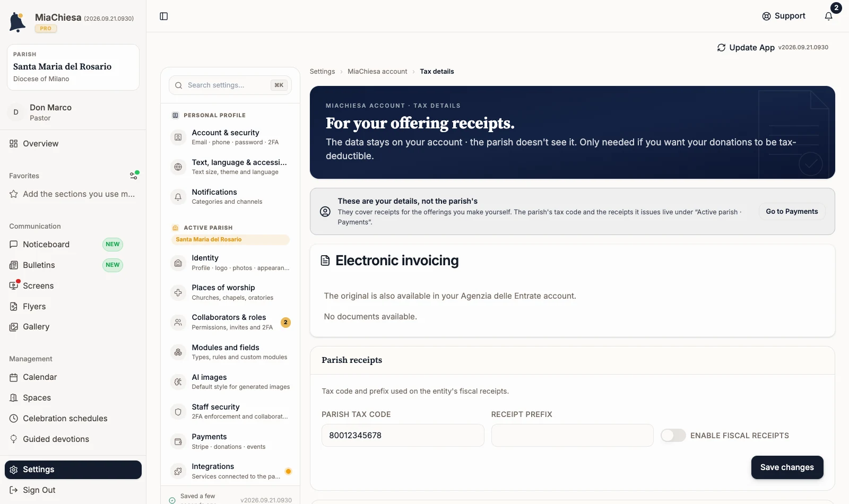Click the AI images sparkle icon
Image resolution: width=849 pixels, height=504 pixels.
pyautogui.click(x=178, y=382)
